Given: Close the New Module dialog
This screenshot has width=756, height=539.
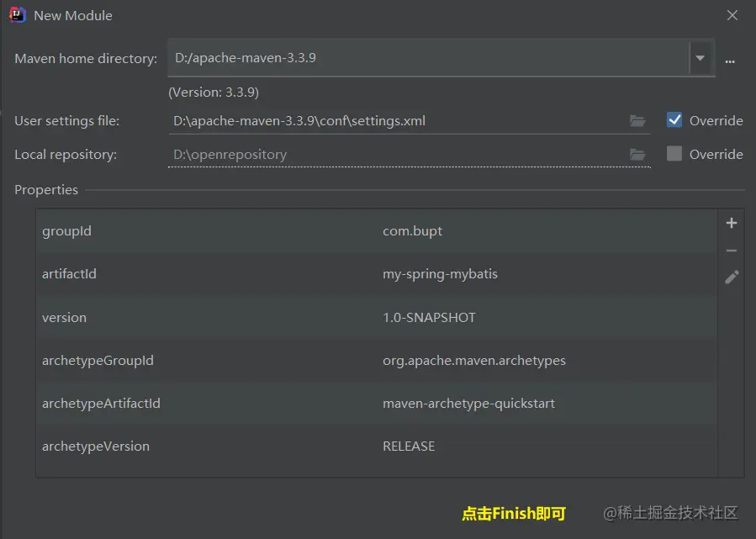Looking at the screenshot, I should point(732,15).
